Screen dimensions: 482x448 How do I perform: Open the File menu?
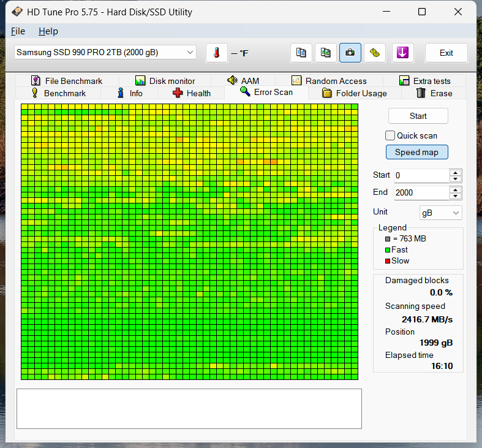tap(18, 31)
